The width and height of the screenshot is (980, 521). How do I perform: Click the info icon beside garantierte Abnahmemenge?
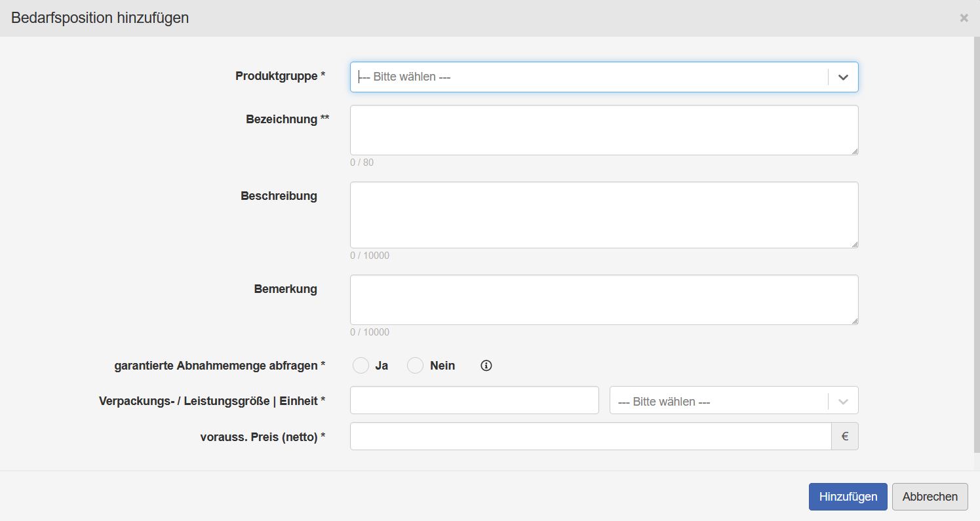tap(486, 365)
